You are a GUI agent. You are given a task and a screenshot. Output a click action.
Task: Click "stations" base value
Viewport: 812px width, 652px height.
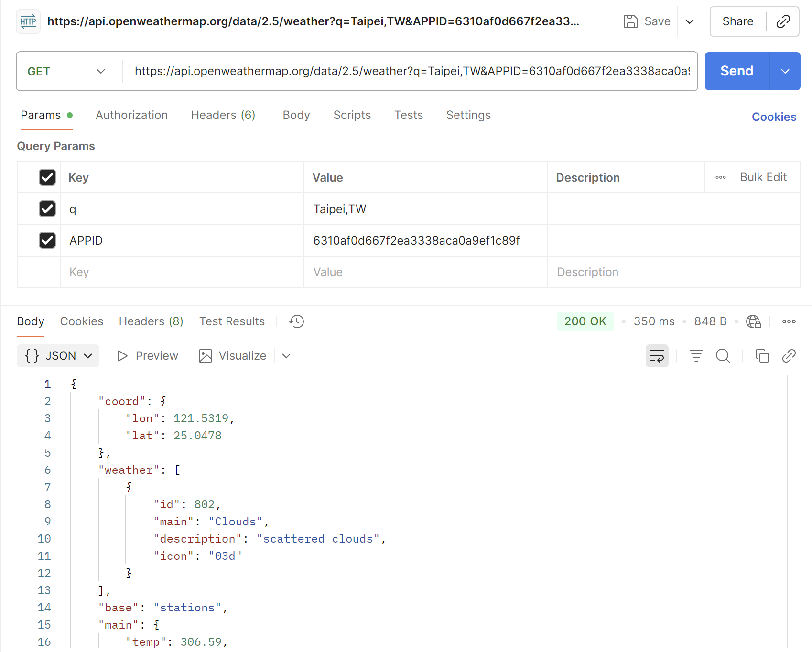[x=187, y=608]
